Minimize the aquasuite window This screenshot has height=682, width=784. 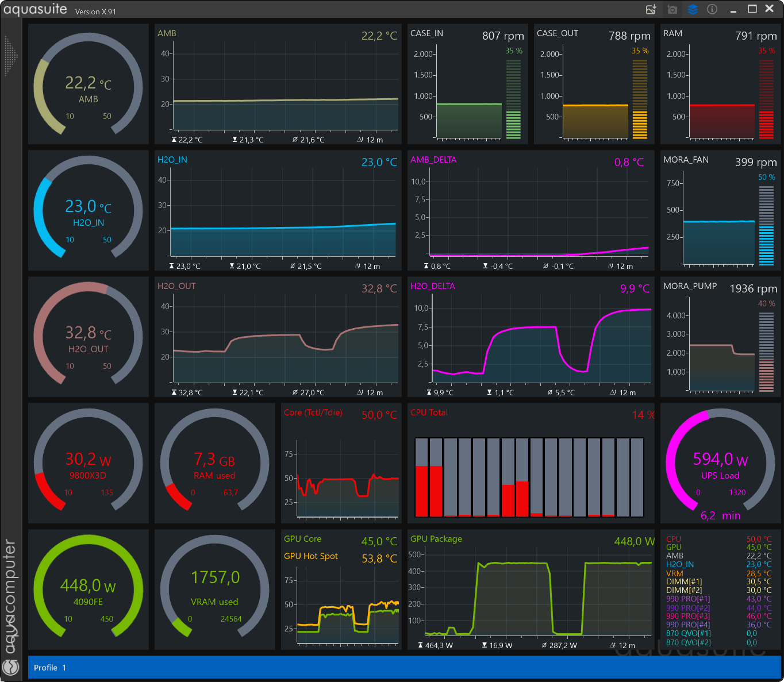[733, 10]
